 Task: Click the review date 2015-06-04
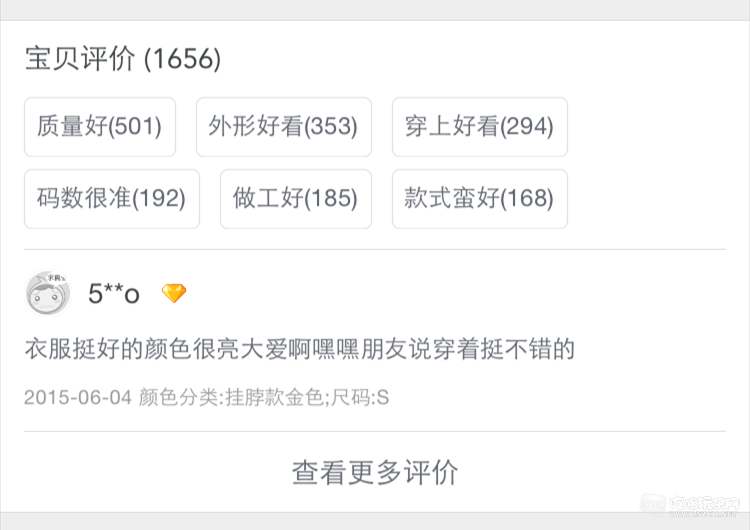tap(78, 398)
